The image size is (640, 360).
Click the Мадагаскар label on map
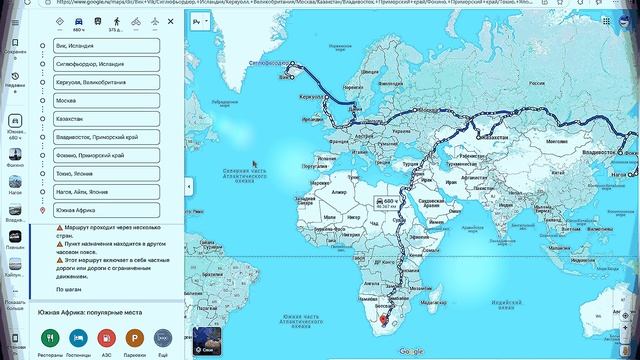(x=433, y=302)
